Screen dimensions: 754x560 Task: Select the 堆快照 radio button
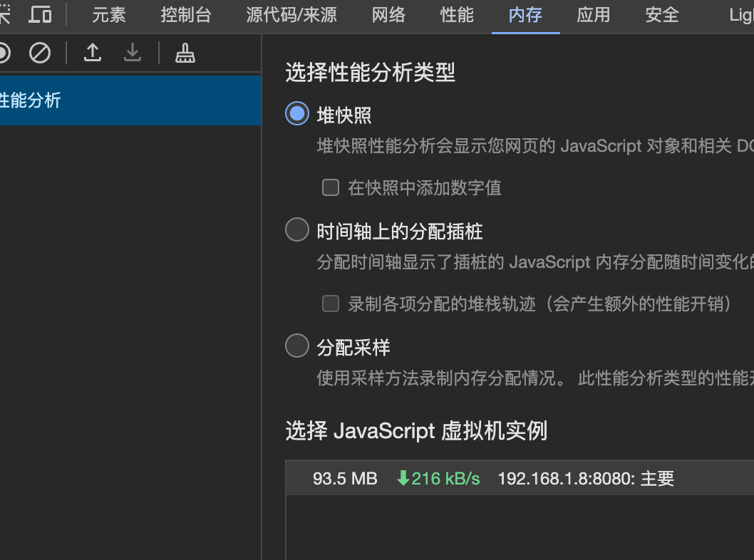[297, 113]
